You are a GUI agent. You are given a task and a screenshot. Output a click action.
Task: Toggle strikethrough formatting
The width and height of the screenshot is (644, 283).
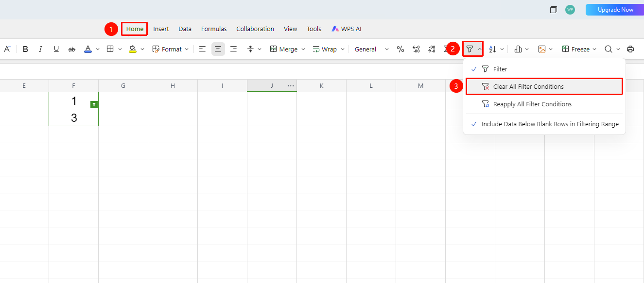pyautogui.click(x=72, y=49)
